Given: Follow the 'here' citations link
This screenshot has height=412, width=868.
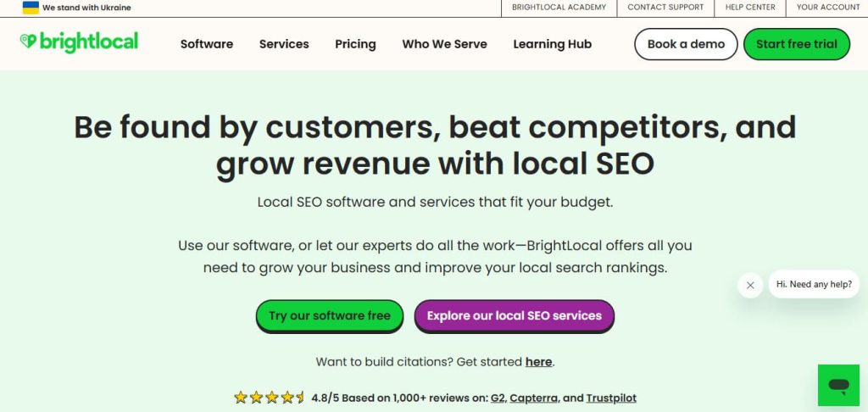Looking at the screenshot, I should 538,362.
